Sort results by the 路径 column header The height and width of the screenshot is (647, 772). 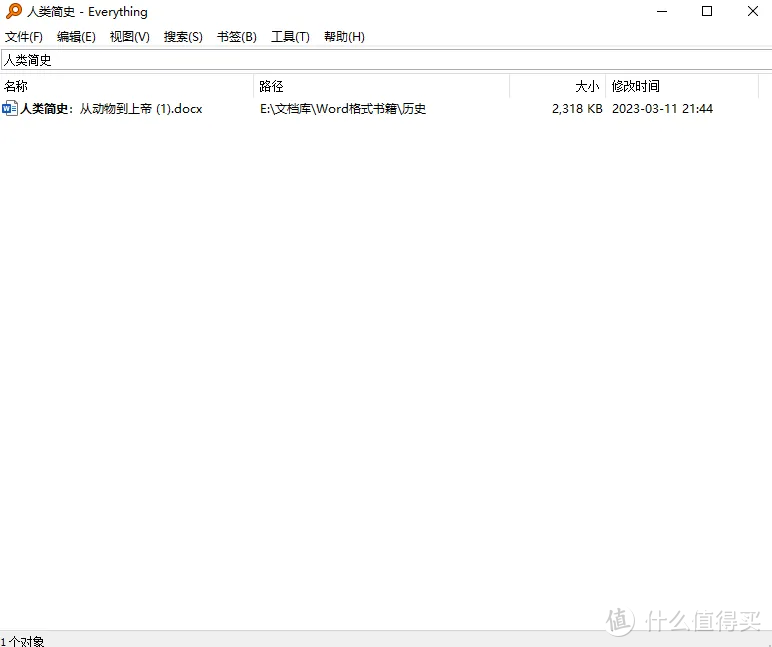click(382, 86)
